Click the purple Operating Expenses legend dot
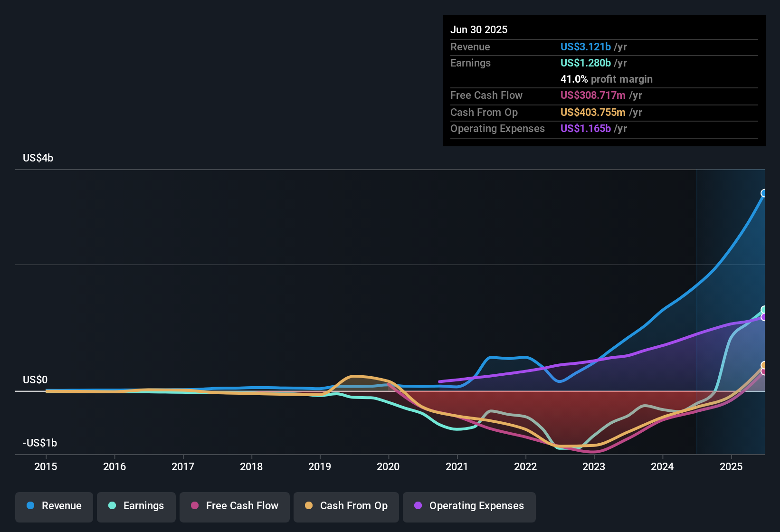Screen dimensions: 780x532 (418, 506)
